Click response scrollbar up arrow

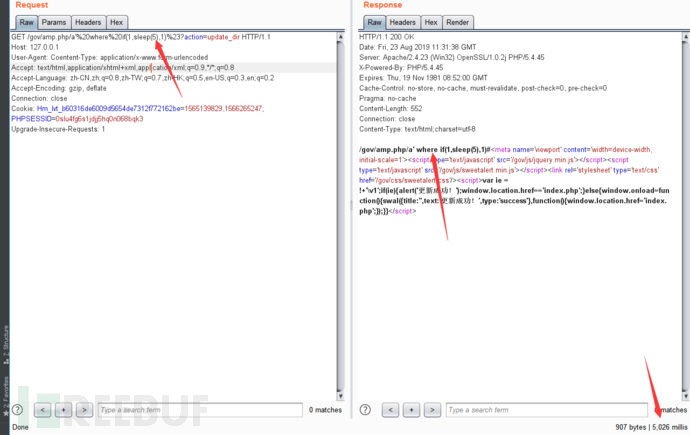(686, 37)
